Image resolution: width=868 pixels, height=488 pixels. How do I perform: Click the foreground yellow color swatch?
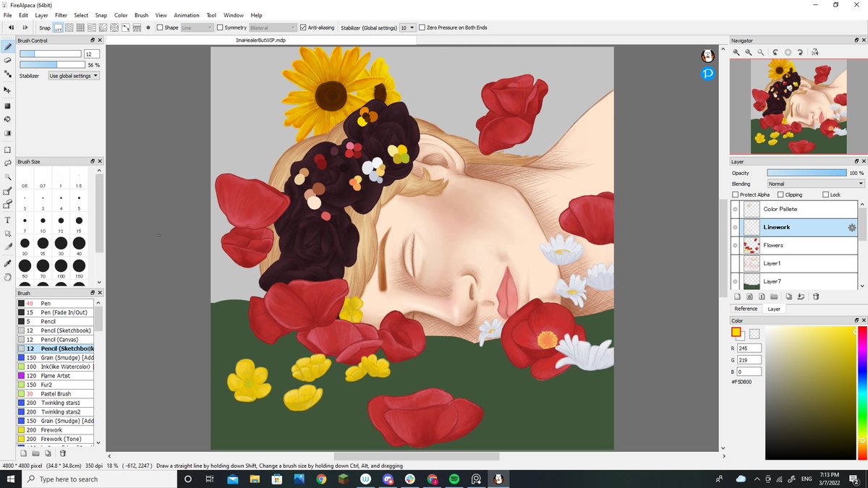pos(736,333)
